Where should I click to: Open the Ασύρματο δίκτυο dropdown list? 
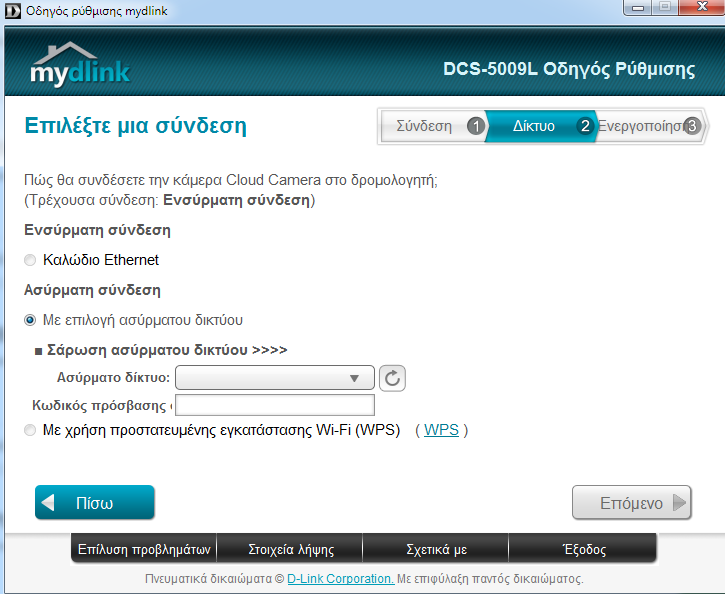click(x=275, y=378)
